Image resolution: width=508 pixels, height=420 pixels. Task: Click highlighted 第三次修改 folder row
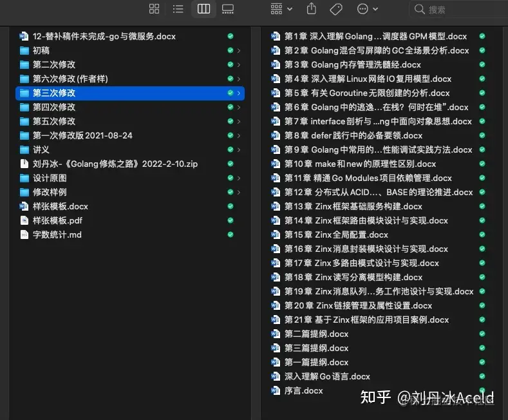point(130,93)
